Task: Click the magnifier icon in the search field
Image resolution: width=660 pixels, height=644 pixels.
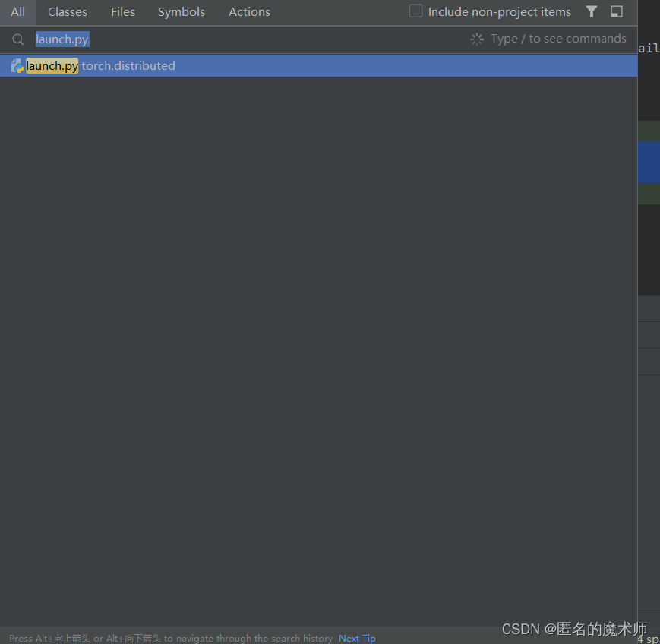Action: pyautogui.click(x=17, y=39)
